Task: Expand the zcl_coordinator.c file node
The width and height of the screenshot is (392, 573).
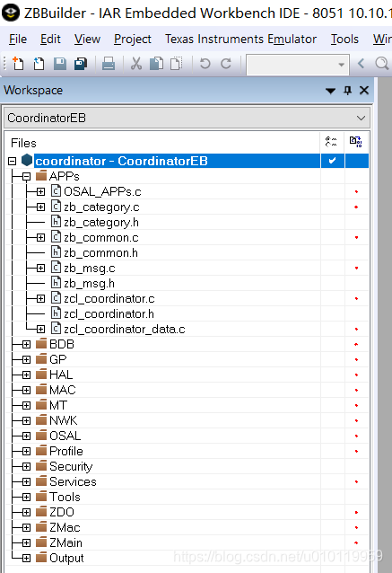Action: coord(41,298)
